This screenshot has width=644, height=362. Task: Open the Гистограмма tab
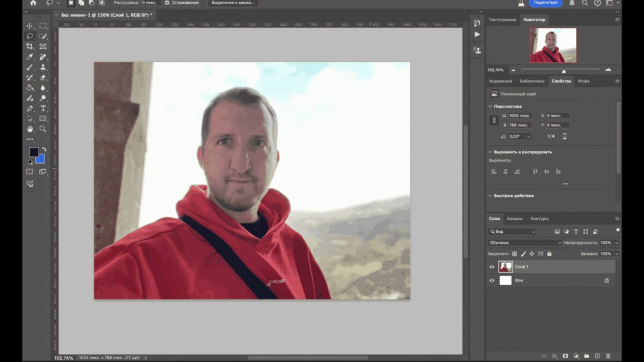[502, 20]
